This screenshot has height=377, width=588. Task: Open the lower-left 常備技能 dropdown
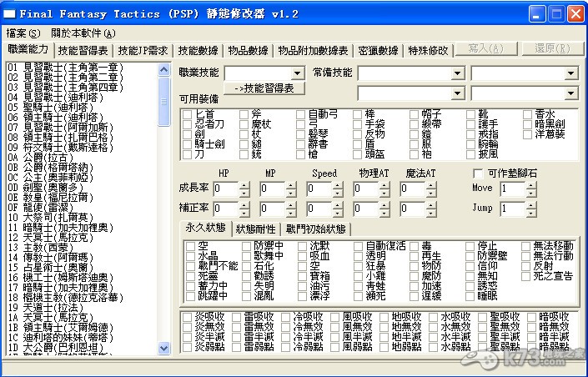458,93
